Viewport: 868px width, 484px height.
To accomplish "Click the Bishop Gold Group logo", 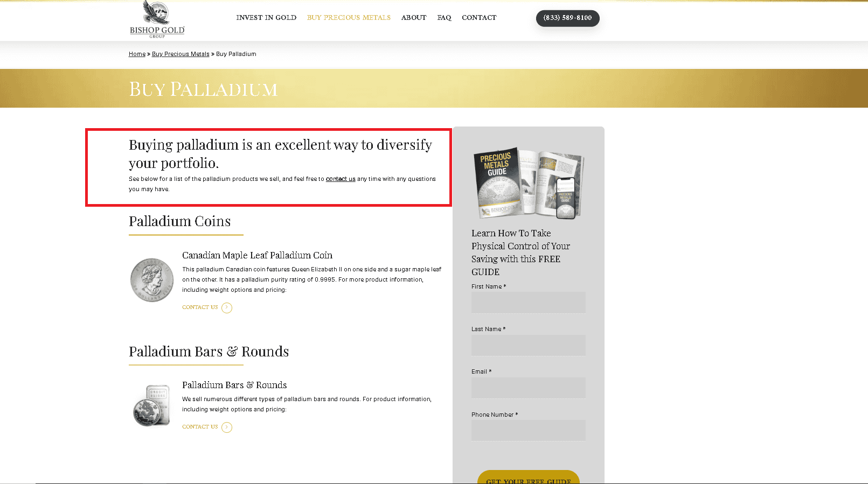I will pos(157,19).
